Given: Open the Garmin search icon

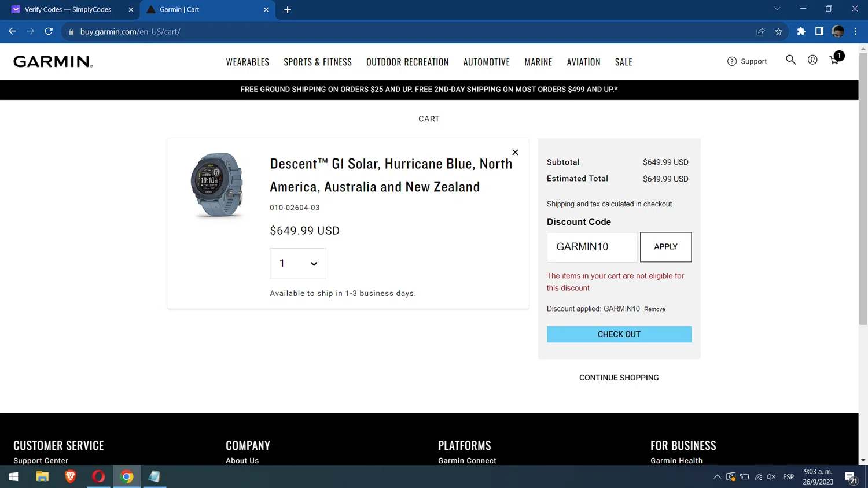Looking at the screenshot, I should click(790, 60).
